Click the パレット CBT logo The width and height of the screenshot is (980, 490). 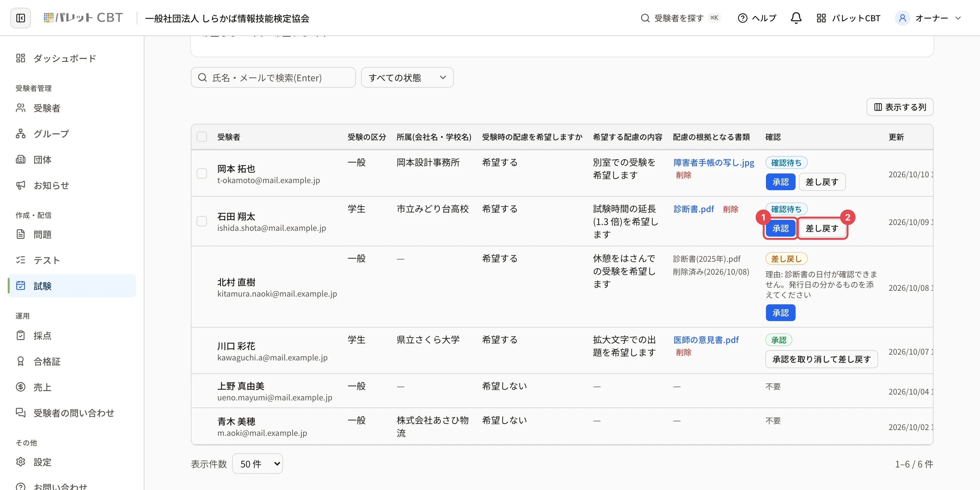tap(83, 18)
